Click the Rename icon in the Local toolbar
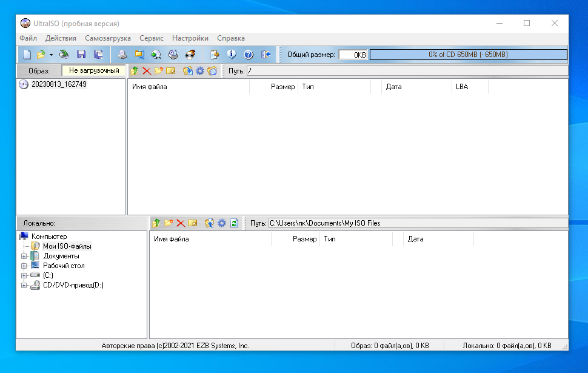 (x=192, y=223)
